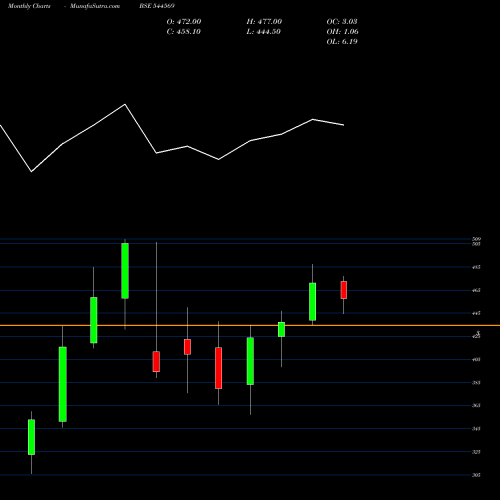Image resolution: width=500 pixels, height=500 pixels.
Task: Click the lowest green candle between 325 and 355
Action: pyautogui.click(x=31, y=437)
